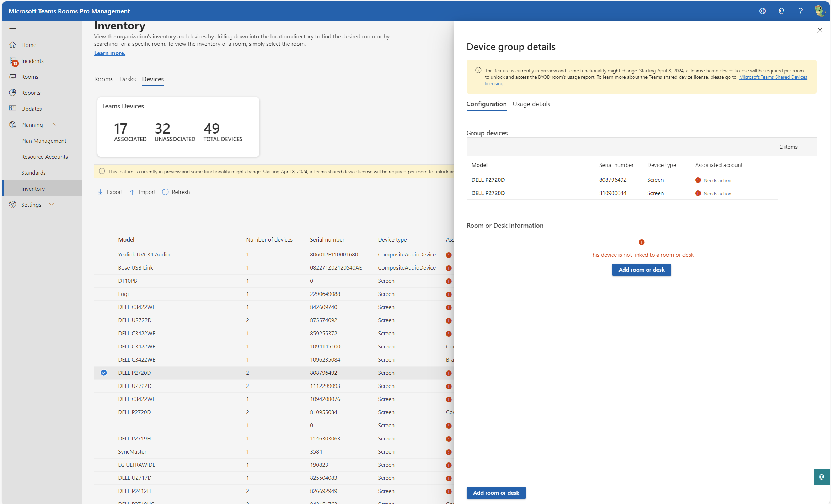
Task: Click info icon in inventory preview banner
Action: tap(102, 171)
